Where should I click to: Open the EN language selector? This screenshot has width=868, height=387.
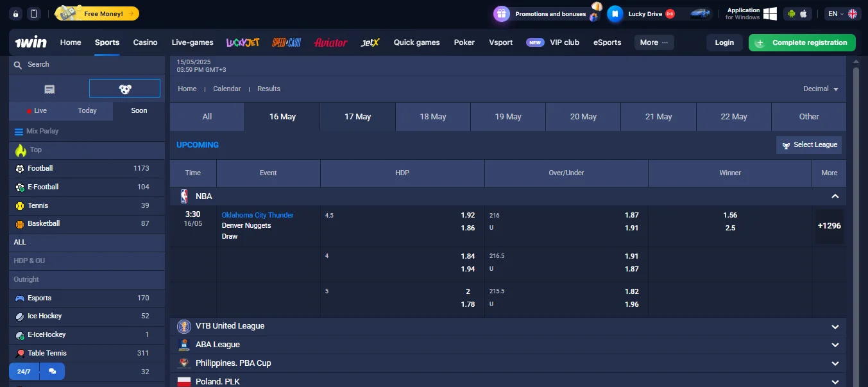point(843,13)
